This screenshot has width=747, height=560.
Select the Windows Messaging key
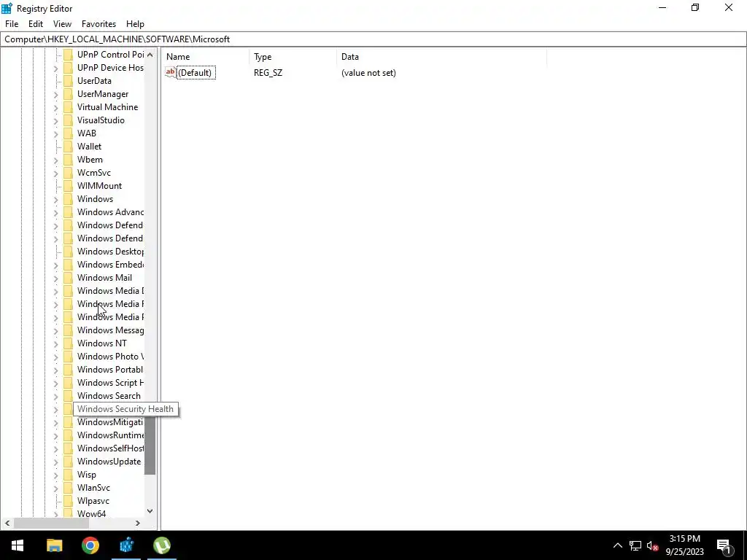(x=111, y=330)
